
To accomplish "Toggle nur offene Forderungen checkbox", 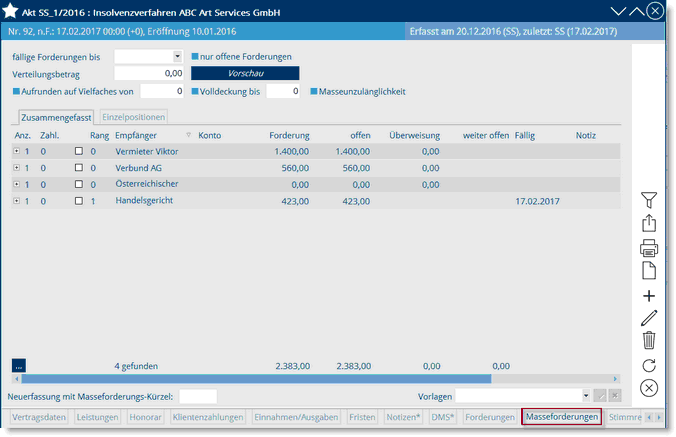I will click(195, 56).
